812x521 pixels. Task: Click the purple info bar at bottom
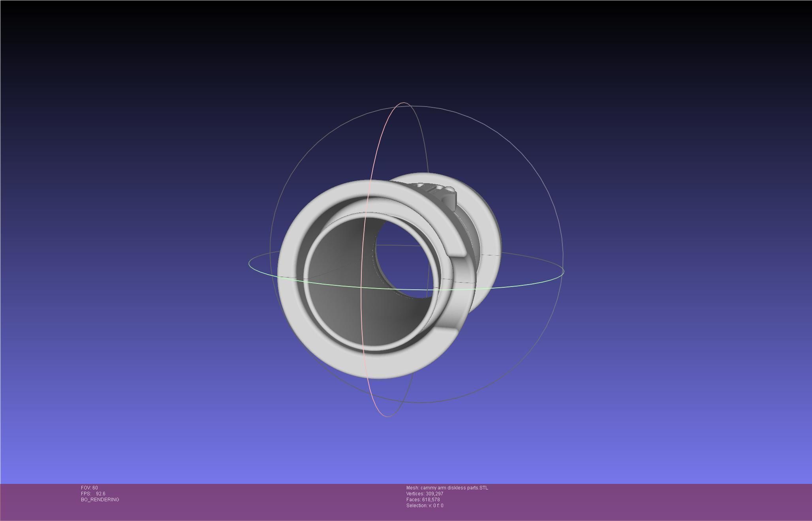[632, 501]
